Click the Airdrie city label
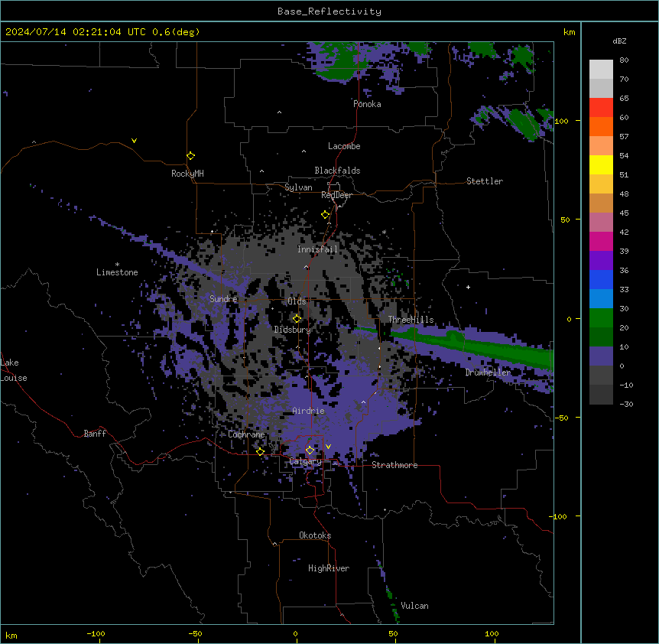659x644 pixels. [x=308, y=411]
